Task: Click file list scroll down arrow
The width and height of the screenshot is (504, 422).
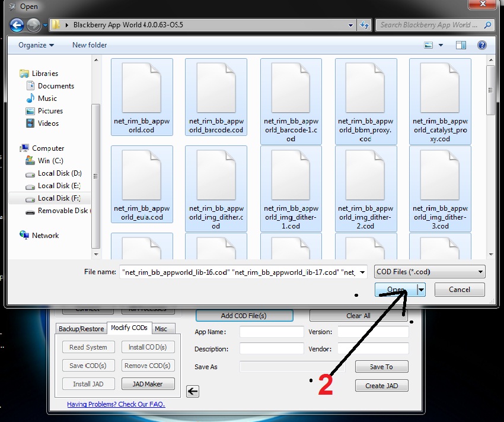Action: point(491,255)
